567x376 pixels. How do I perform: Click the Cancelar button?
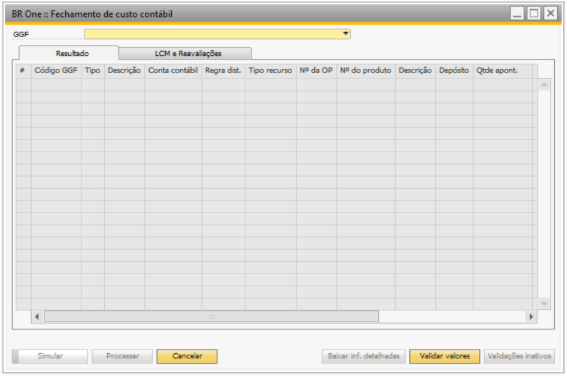tap(187, 356)
